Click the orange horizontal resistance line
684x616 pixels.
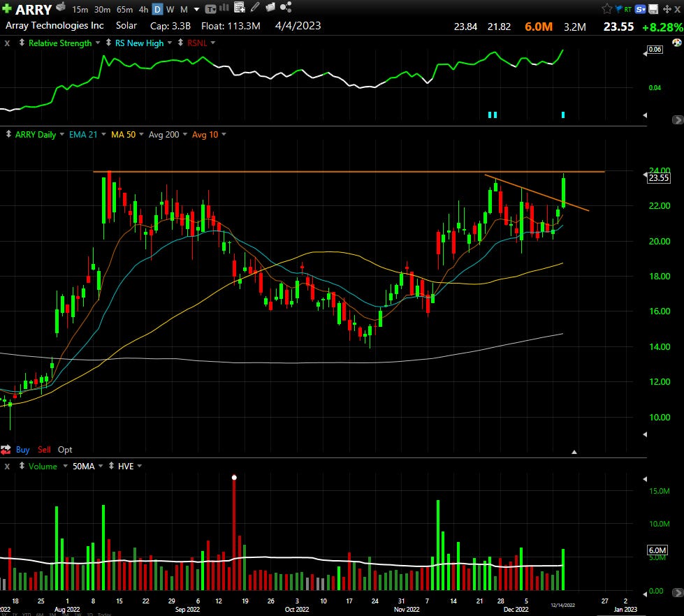349,172
